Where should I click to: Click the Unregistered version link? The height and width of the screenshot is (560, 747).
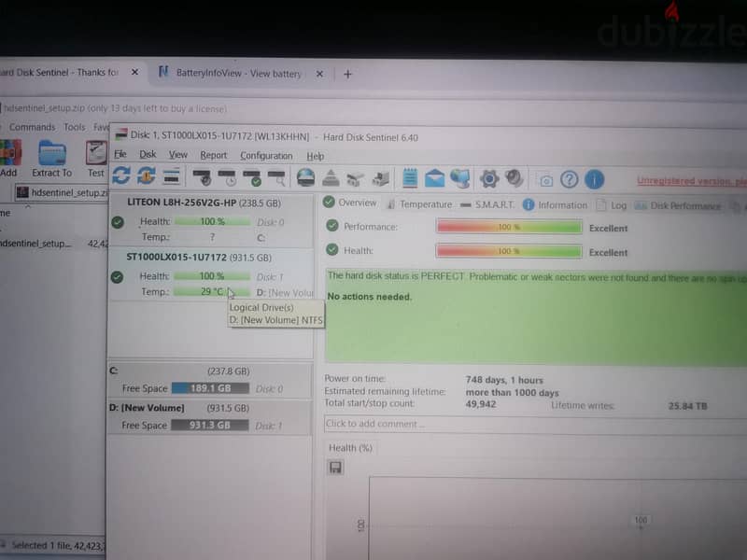click(692, 181)
